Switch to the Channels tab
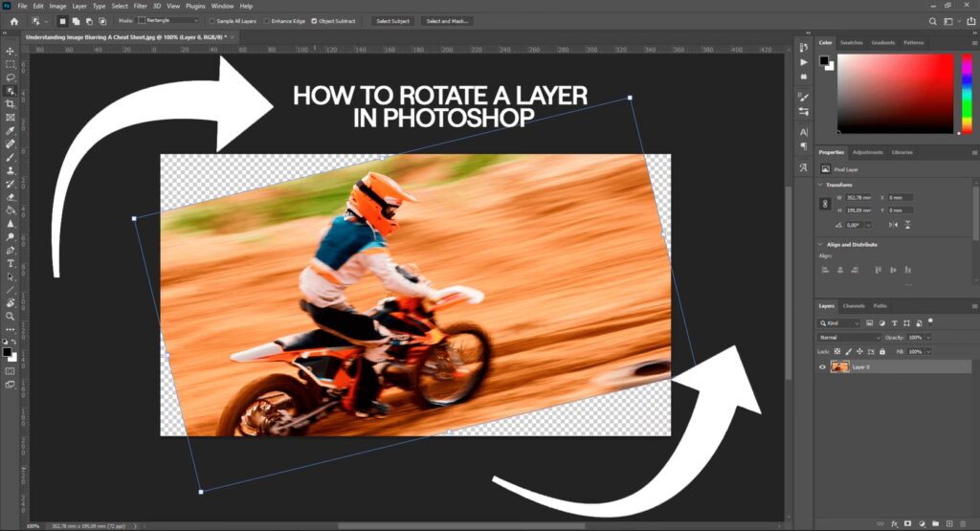 [x=854, y=306]
